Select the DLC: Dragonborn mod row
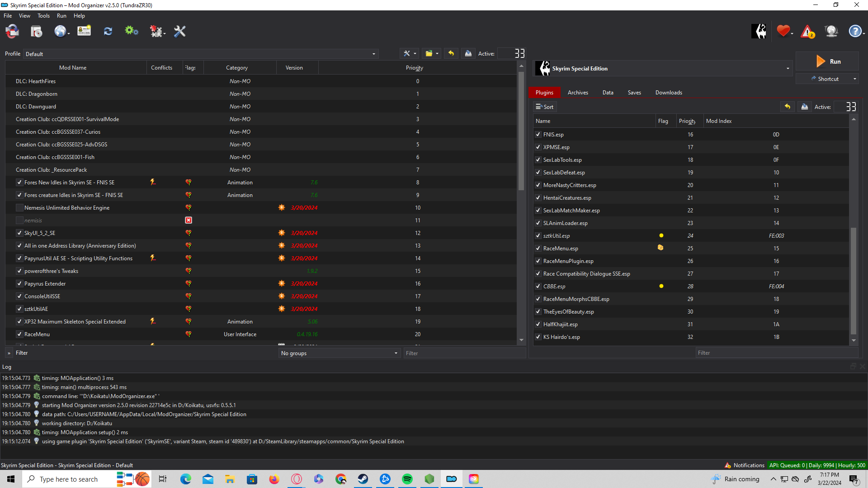 (261, 94)
